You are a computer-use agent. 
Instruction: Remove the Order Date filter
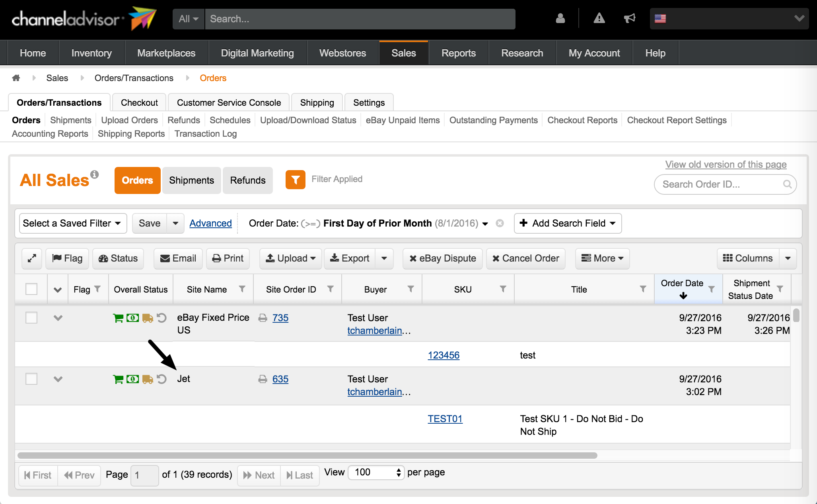click(x=500, y=223)
